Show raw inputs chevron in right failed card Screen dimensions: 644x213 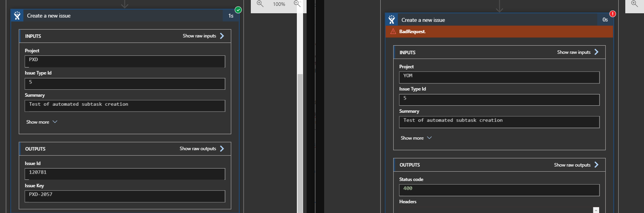[x=596, y=52]
